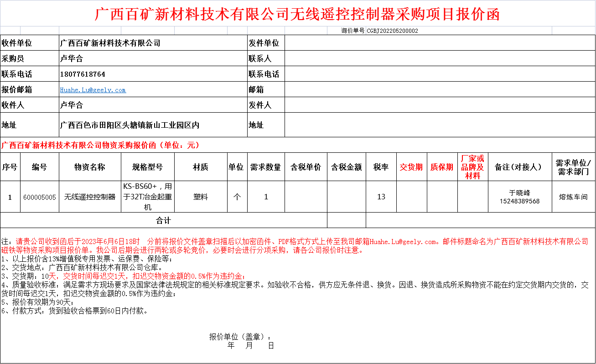Image resolution: width=596 pixels, height=364 pixels.
Task: Select item name 无线遥控控制器
Action: pos(90,197)
